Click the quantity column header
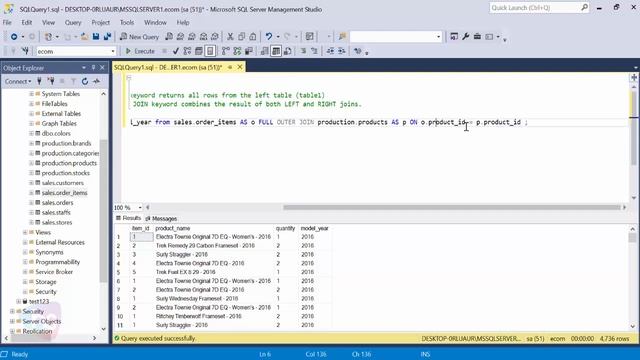640x360 pixels. click(285, 229)
